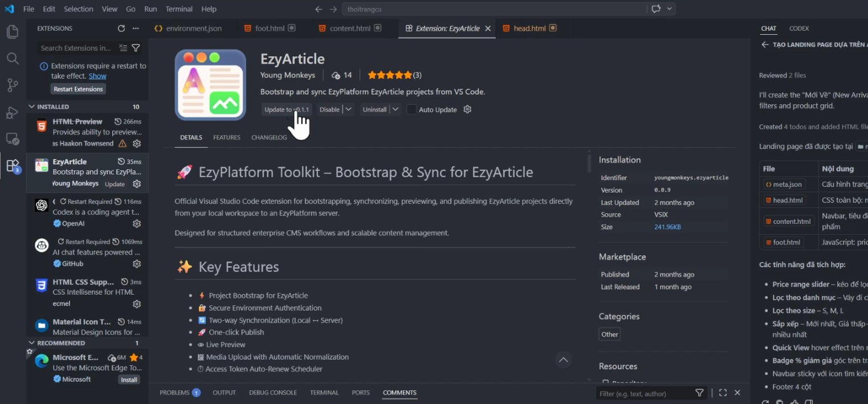Open manage gear for HTML Preview extension
The width and height of the screenshot is (868, 404).
tap(137, 144)
